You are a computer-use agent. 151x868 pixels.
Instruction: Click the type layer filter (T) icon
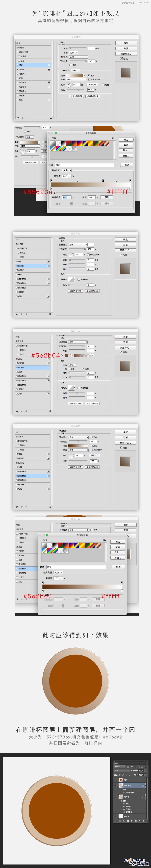[135, 767]
